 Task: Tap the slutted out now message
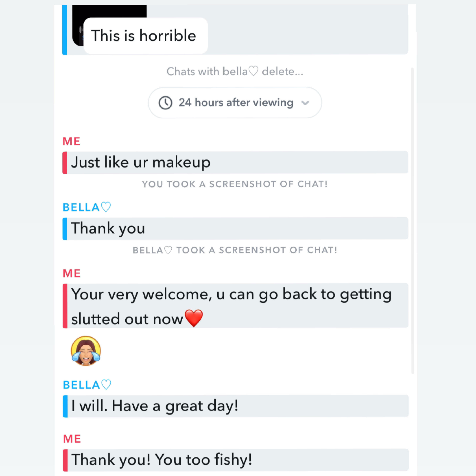pyautogui.click(x=235, y=306)
